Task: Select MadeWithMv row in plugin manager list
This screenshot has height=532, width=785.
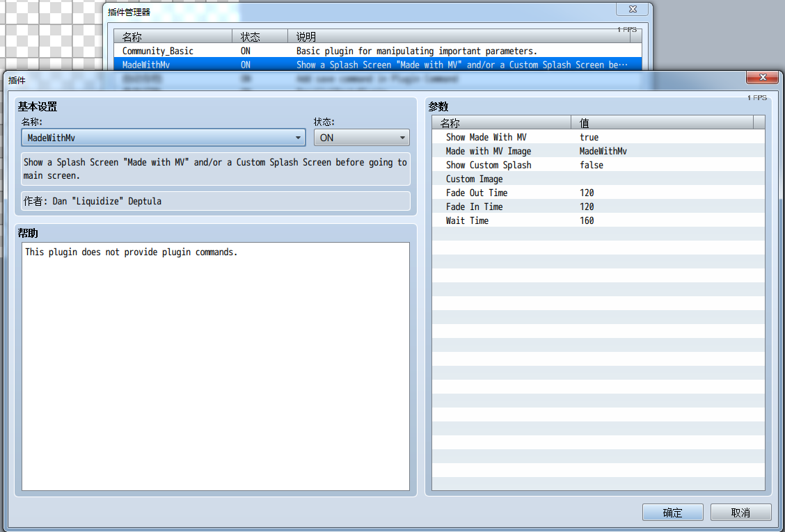Action: point(377,65)
